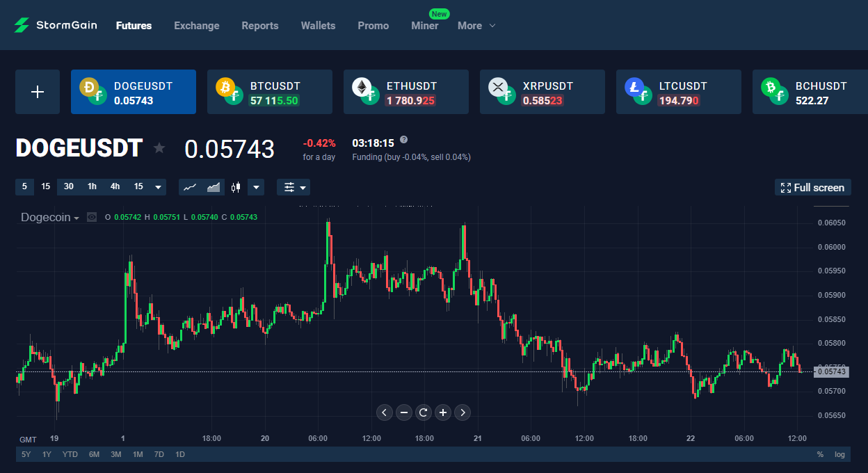
Task: Go to the Exchange section
Action: coord(197,26)
